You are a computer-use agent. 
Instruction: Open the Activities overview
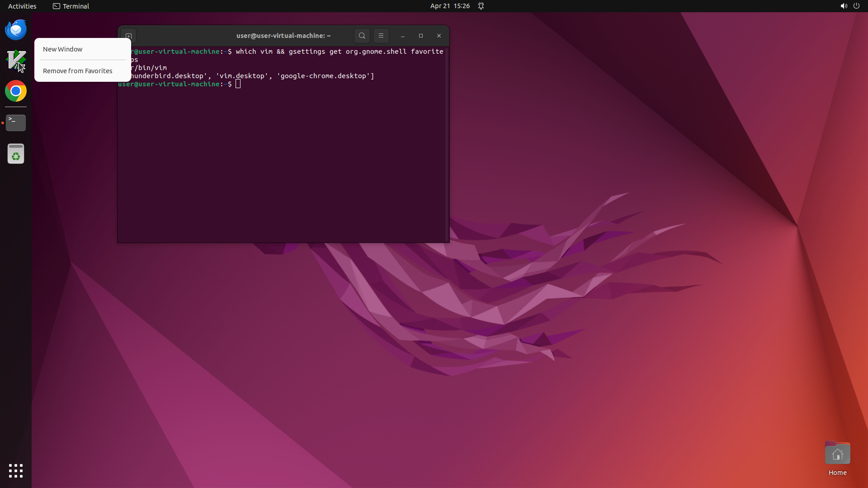pos(22,6)
